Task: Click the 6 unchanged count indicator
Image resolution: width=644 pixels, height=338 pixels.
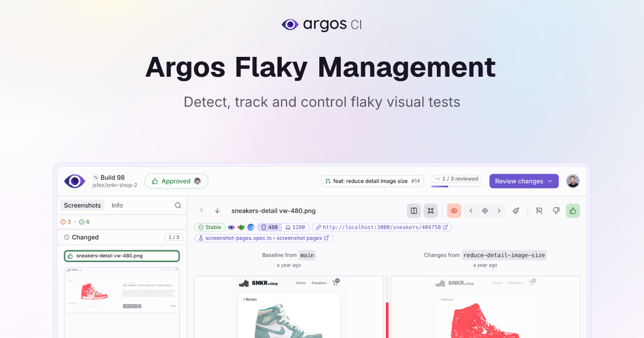Action: pyautogui.click(x=84, y=222)
